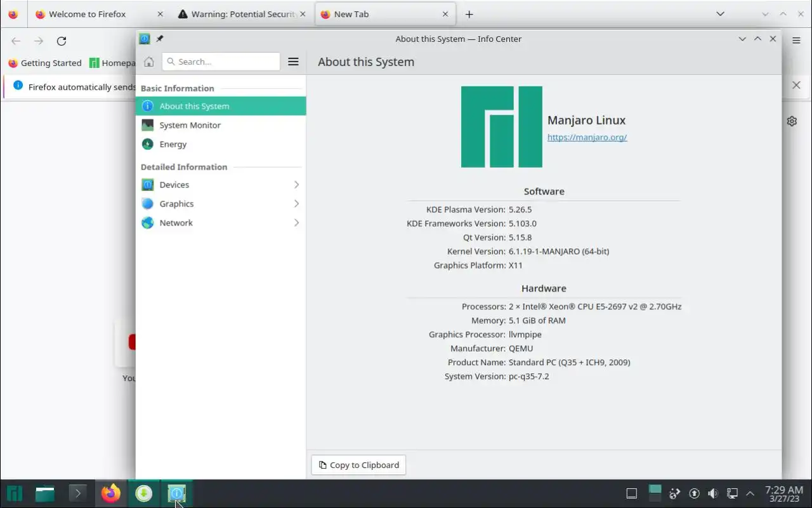This screenshot has width=812, height=508.
Task: Launch terminal from taskbar
Action: pyautogui.click(x=77, y=493)
